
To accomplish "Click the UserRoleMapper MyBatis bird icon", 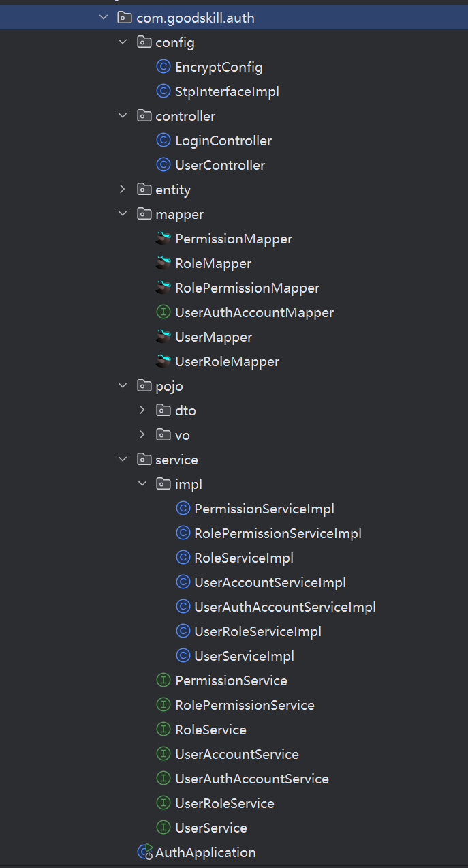I will click(163, 361).
